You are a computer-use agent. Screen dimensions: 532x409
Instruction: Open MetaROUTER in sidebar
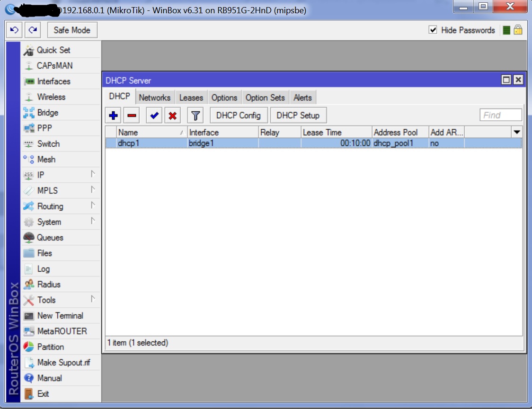61,331
